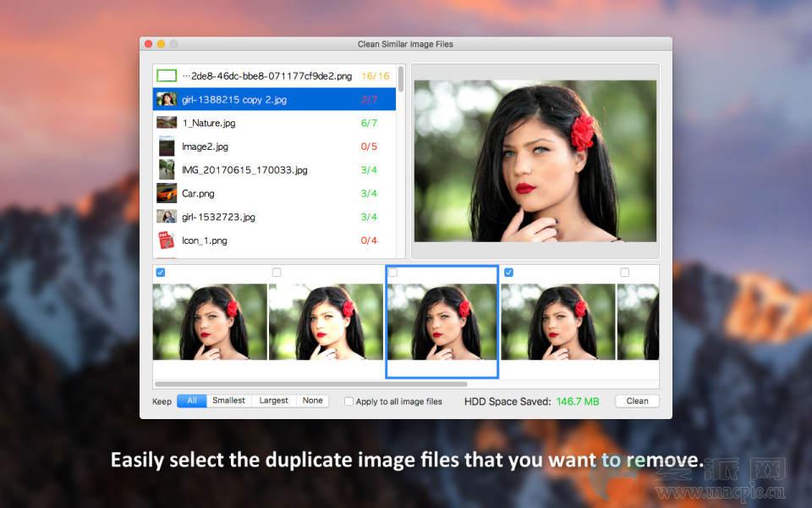This screenshot has width=812, height=508.
Task: Click the All keep option
Action: click(192, 400)
